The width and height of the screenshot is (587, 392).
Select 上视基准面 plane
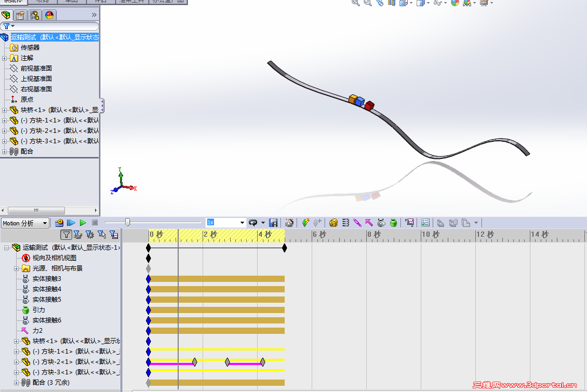tap(36, 79)
